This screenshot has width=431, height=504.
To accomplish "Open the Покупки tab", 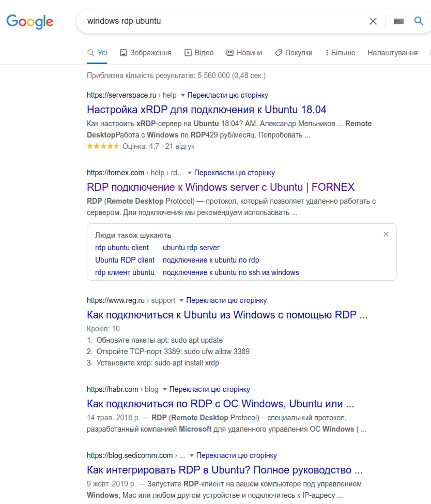I will click(x=294, y=53).
